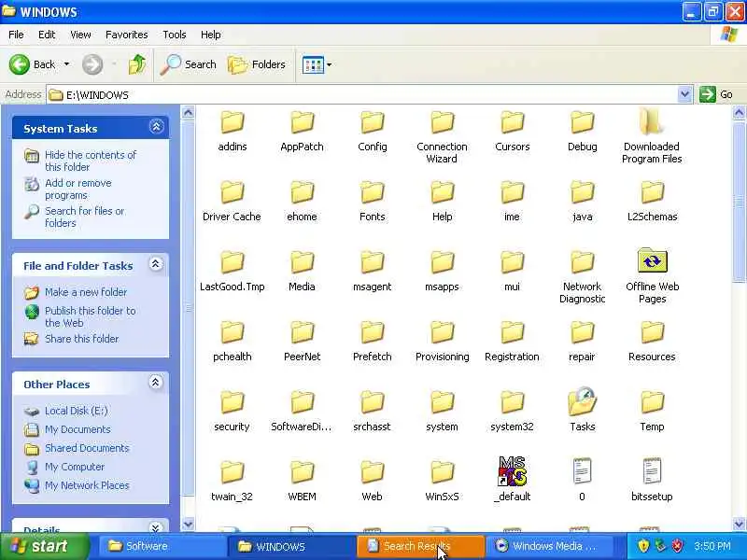Click Publish this folder to the Web

[x=90, y=316]
